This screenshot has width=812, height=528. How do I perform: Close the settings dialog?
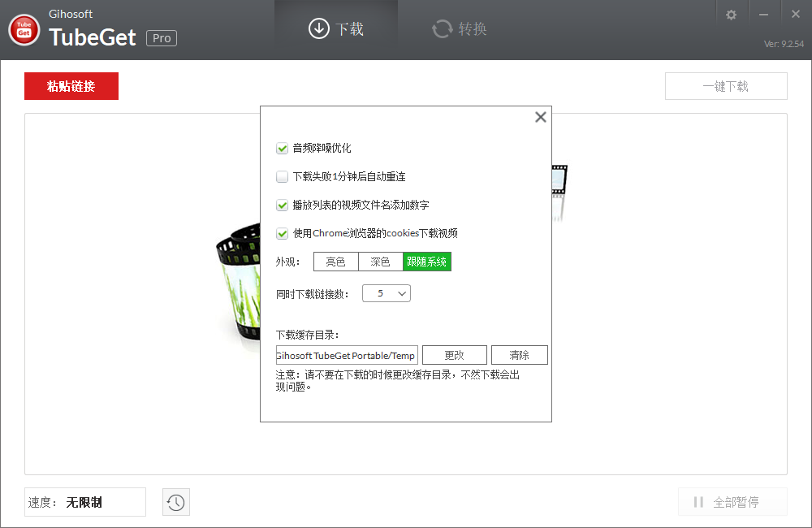pos(540,117)
